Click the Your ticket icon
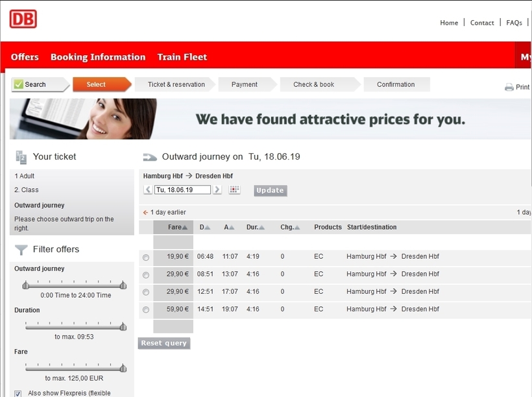 pyautogui.click(x=21, y=158)
